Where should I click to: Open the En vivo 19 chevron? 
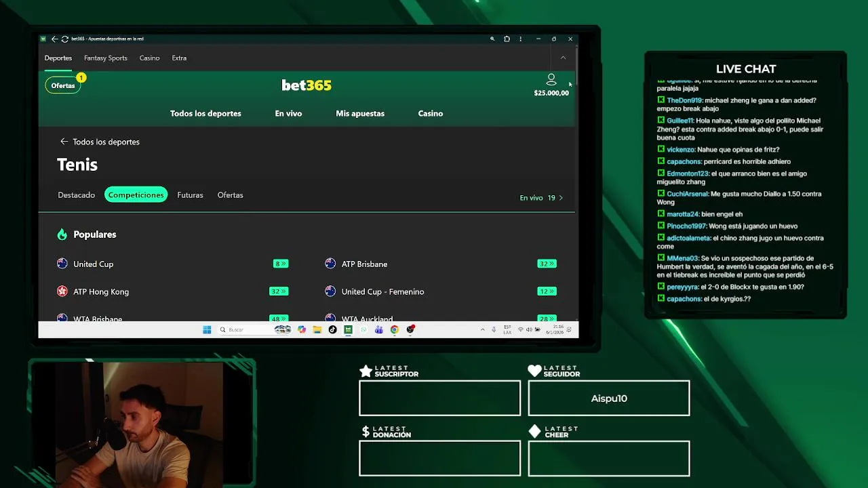click(x=561, y=198)
